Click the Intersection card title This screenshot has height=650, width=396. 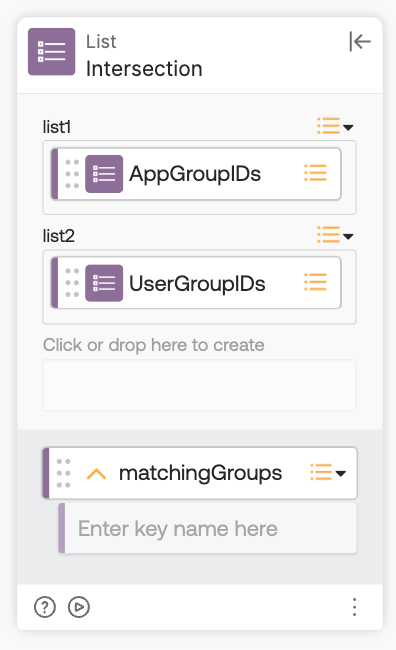click(x=144, y=69)
